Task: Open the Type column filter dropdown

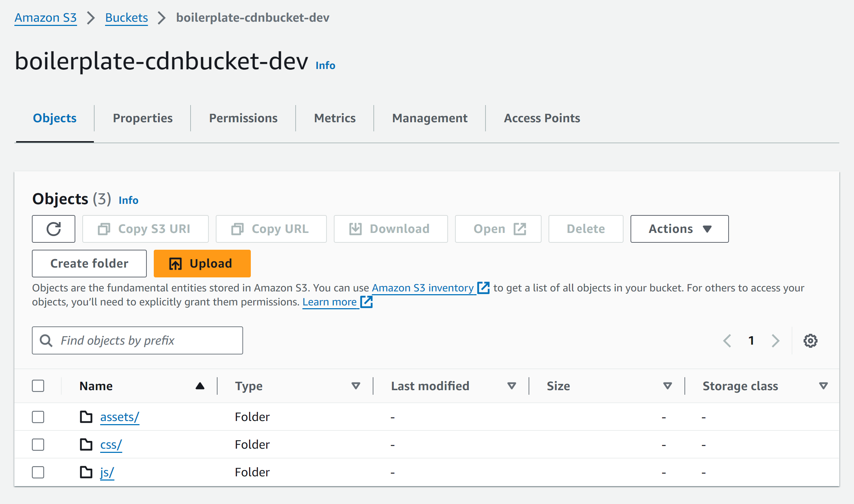Action: (x=356, y=386)
